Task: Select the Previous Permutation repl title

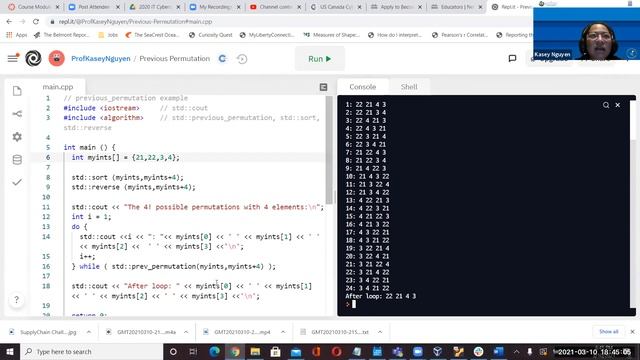Action: pos(174,58)
